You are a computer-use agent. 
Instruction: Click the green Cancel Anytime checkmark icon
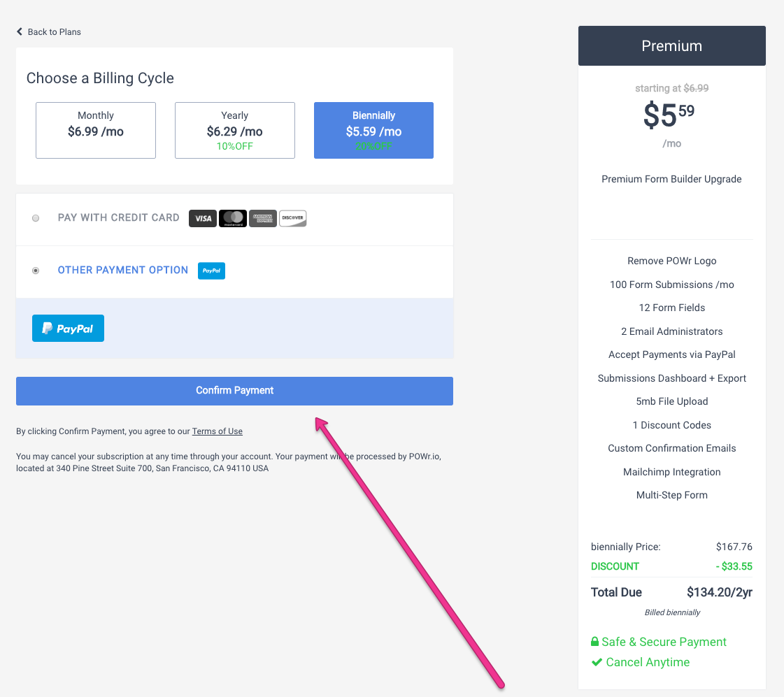[x=597, y=663]
